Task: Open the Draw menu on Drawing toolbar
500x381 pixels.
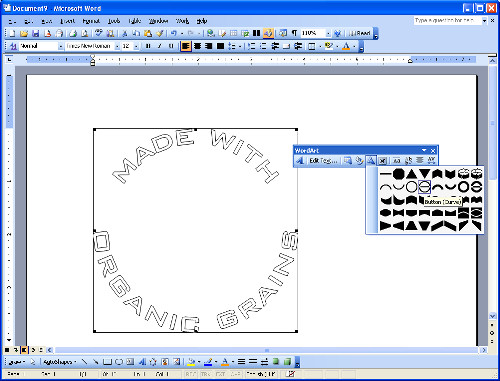Action: (17, 362)
